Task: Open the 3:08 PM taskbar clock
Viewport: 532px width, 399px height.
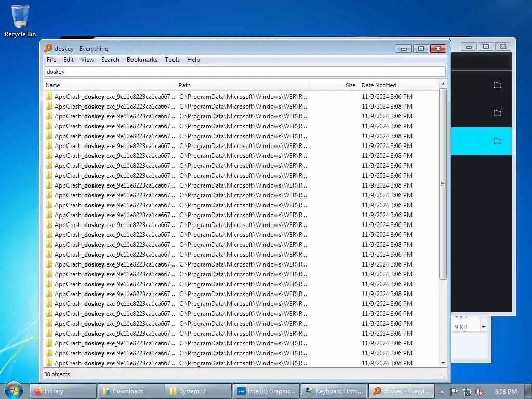Action: (506, 392)
